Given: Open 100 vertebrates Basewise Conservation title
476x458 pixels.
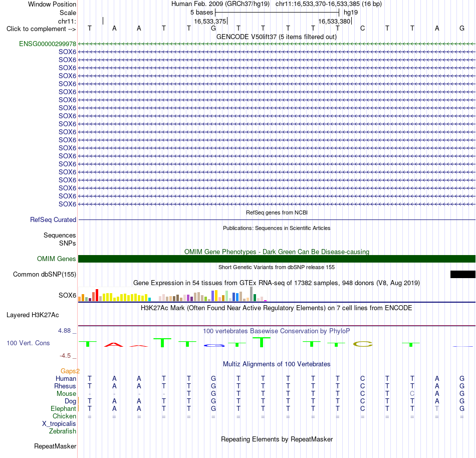Looking at the screenshot, I should 277,331.
